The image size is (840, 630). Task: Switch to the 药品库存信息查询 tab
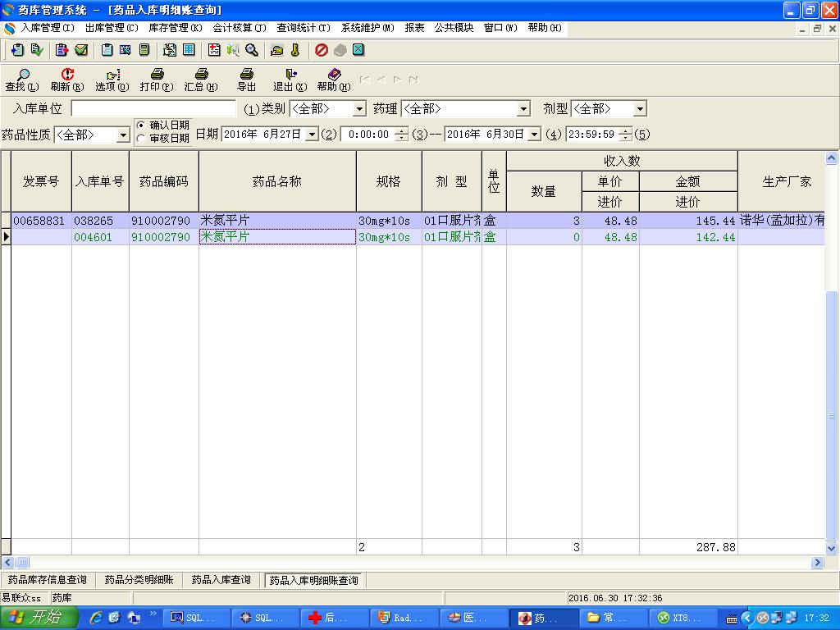click(48, 580)
